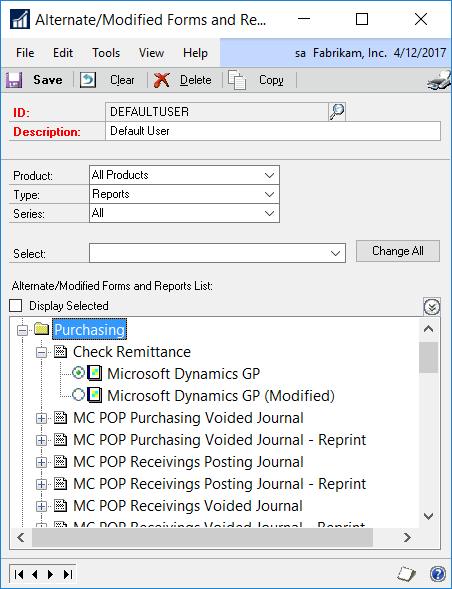Screen dimensions: 452x589
Task: Go to first record browse button
Action: (x=18, y=574)
